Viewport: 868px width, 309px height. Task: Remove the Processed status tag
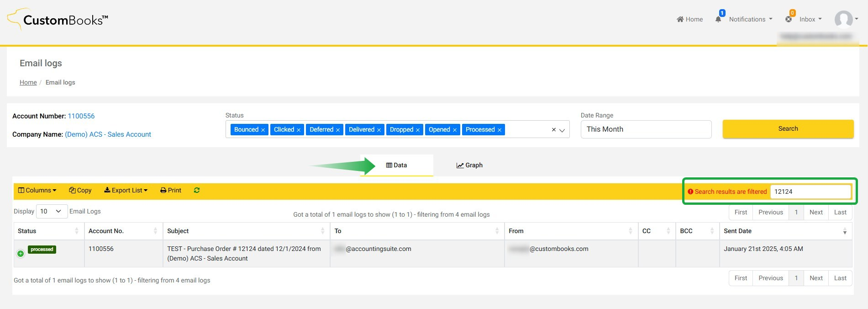pyautogui.click(x=500, y=130)
